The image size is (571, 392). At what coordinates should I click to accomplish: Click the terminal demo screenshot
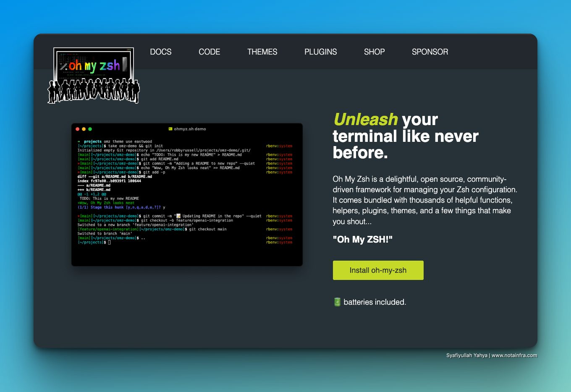click(187, 194)
